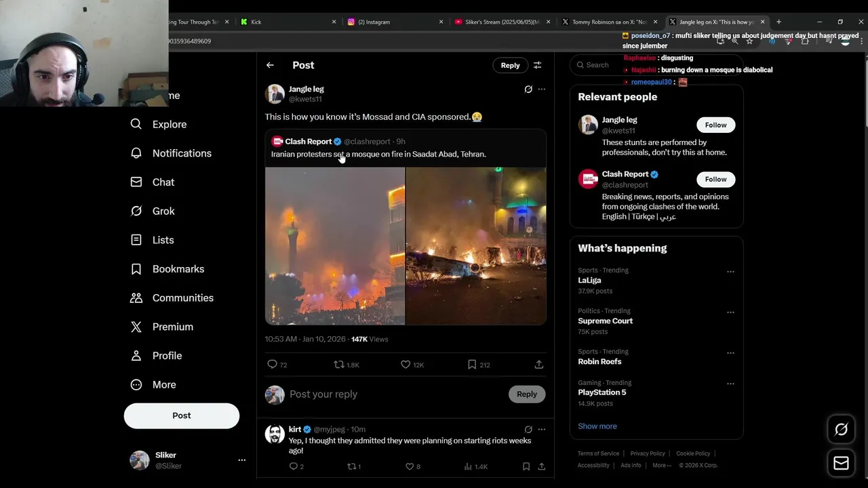Open Explore from the sidebar

pyautogui.click(x=159, y=124)
